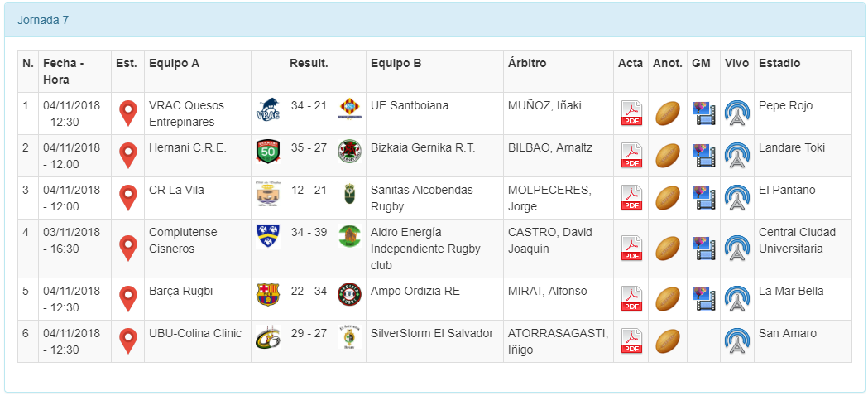Click the live broadcast icon for Complutense Cisneros match

[736, 249]
